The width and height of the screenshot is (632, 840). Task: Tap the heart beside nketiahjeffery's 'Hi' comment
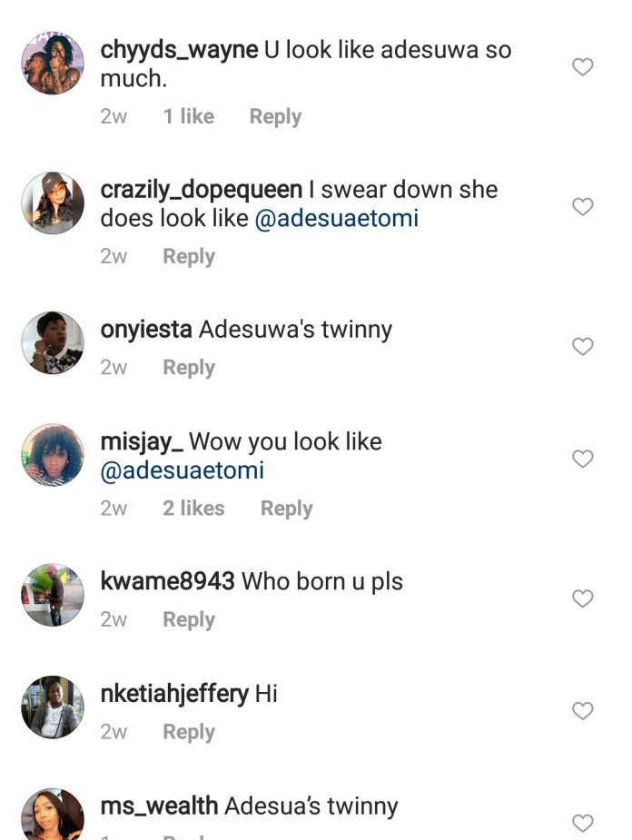(x=582, y=711)
